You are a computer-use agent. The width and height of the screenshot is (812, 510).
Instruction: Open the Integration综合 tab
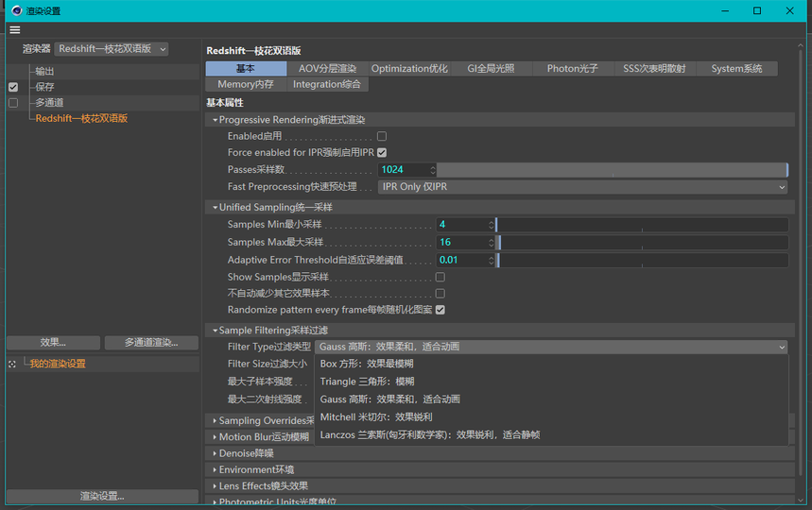coord(327,84)
